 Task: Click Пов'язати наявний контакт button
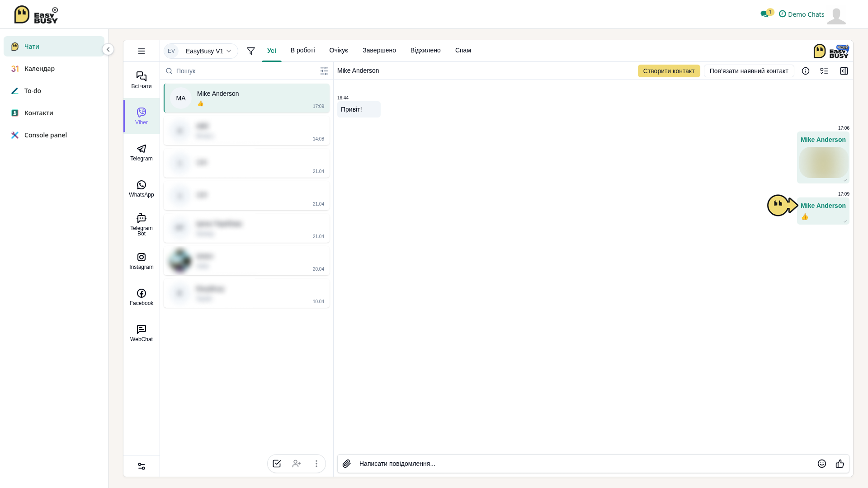pos(749,71)
